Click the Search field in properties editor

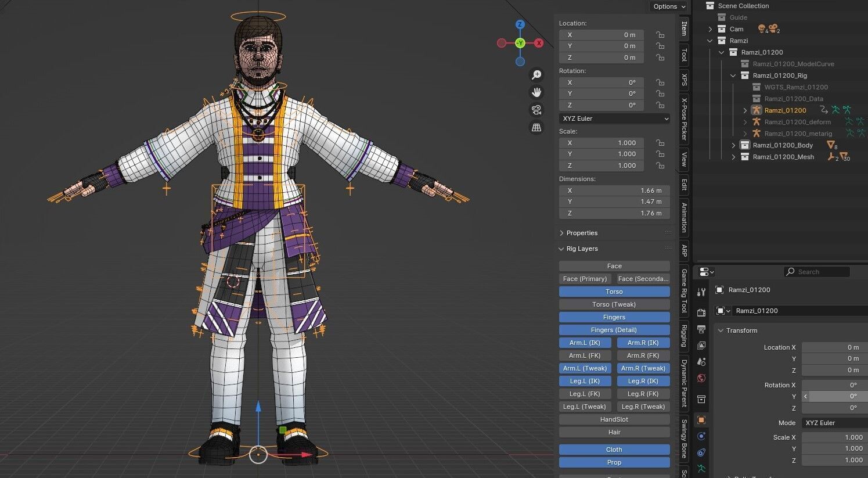coord(816,272)
